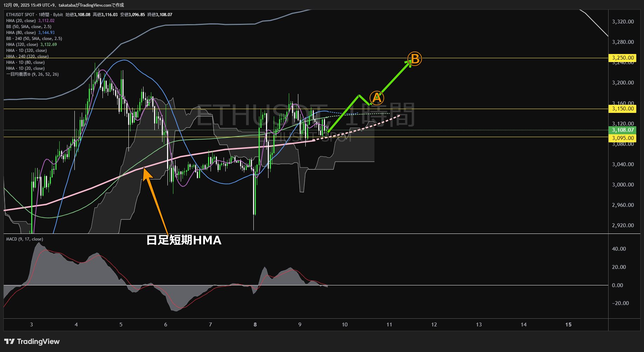Click the orange circled A marker
Screen dimensions: 644x352
tap(377, 98)
